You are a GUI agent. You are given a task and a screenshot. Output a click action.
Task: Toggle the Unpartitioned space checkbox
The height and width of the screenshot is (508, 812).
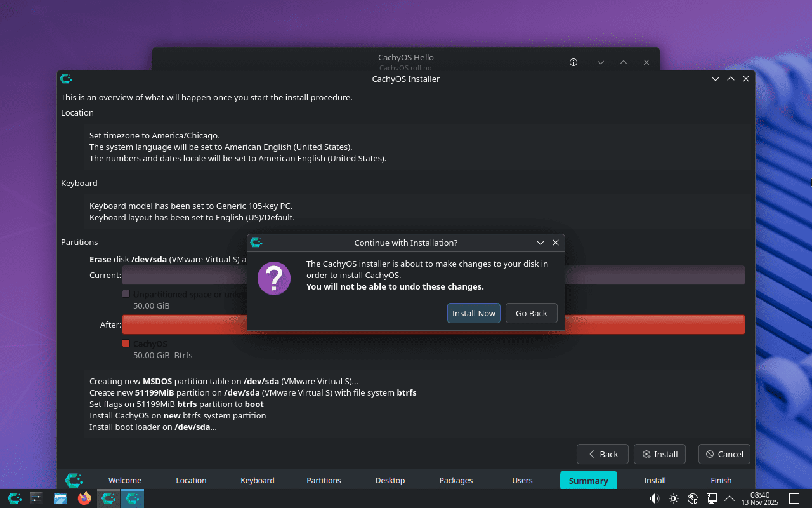pos(126,293)
